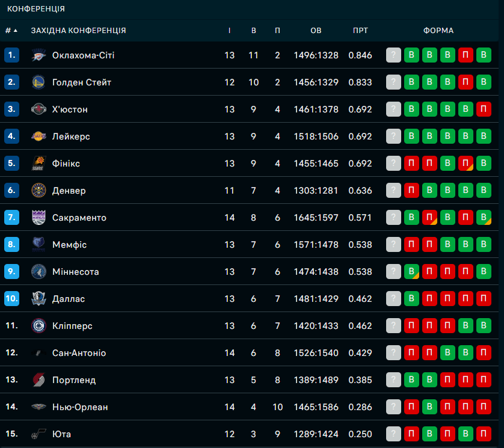504x448 pixels.
Task: Sort standings by ПРТ percentage column
Action: [x=360, y=31]
